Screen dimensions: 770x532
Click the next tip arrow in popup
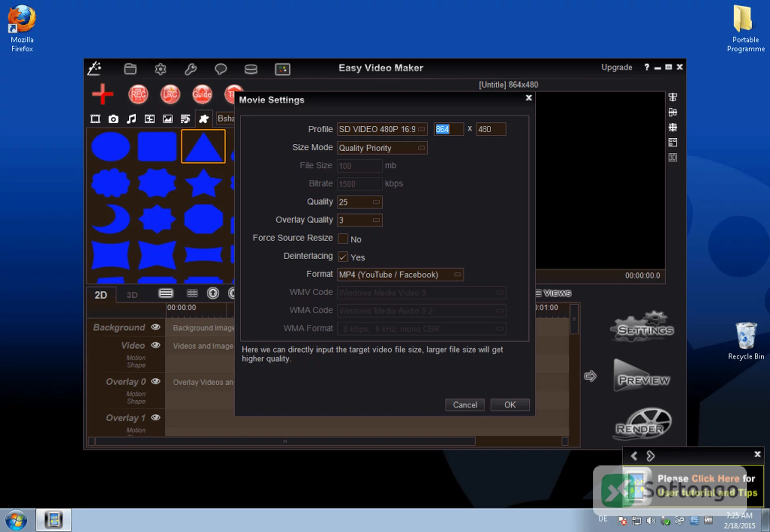point(650,456)
